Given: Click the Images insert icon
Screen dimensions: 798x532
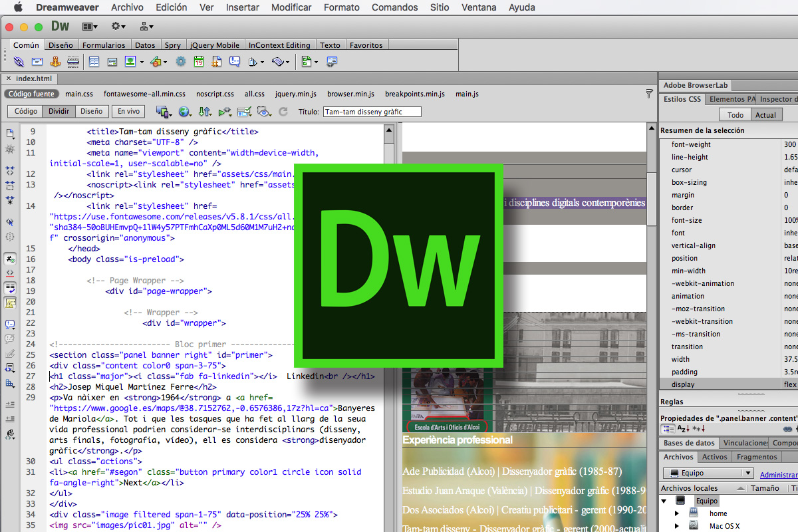Looking at the screenshot, I should [x=130, y=62].
